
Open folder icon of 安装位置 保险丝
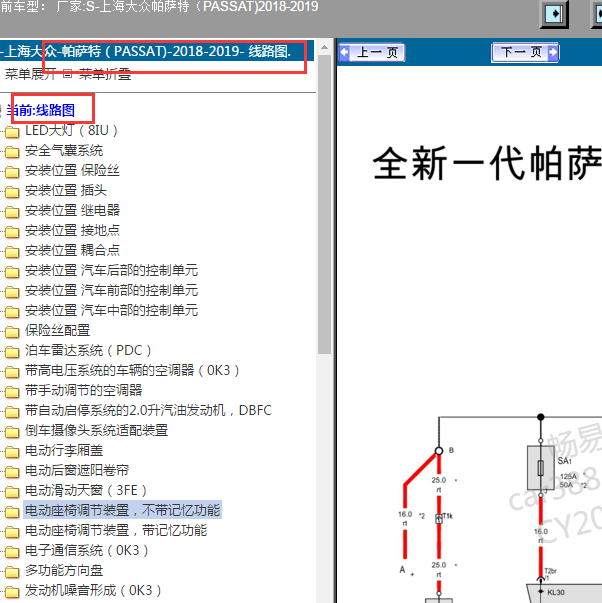12,172
